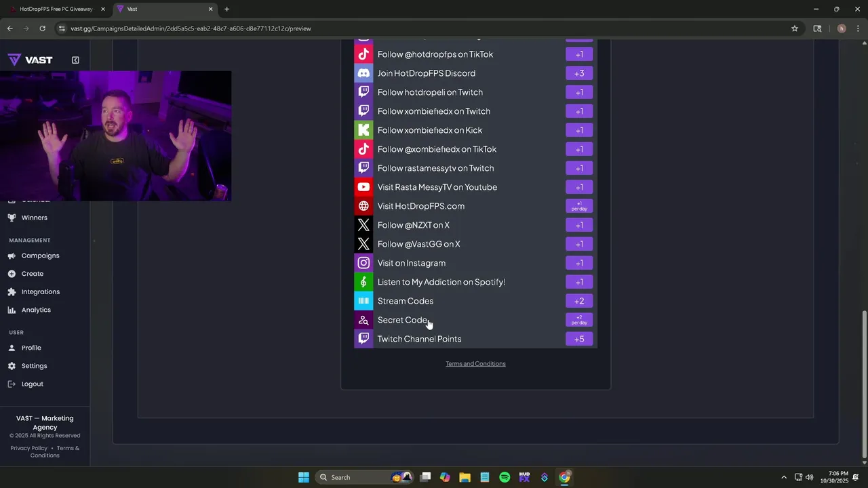Click YouTube icon for Rasta MessyTV
Image resolution: width=868 pixels, height=488 pixels.
[363, 187]
